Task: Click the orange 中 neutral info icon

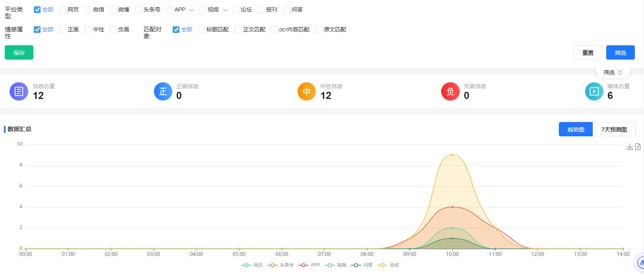Action: [307, 91]
